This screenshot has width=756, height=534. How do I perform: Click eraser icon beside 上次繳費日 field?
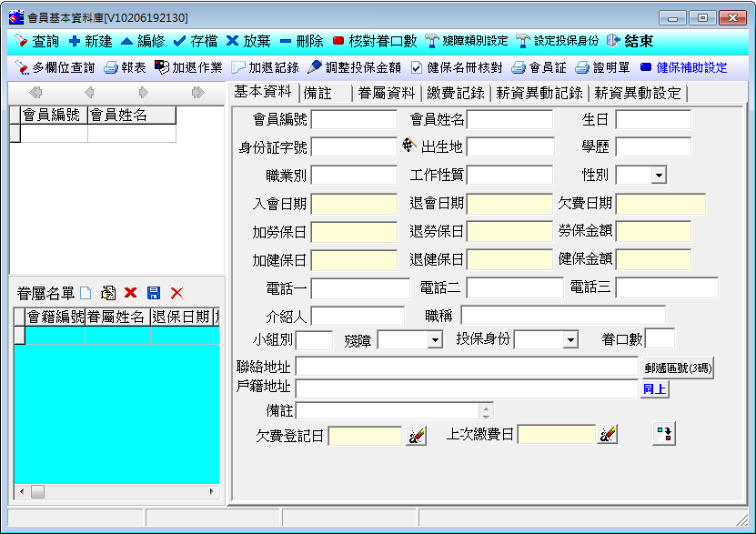click(607, 435)
